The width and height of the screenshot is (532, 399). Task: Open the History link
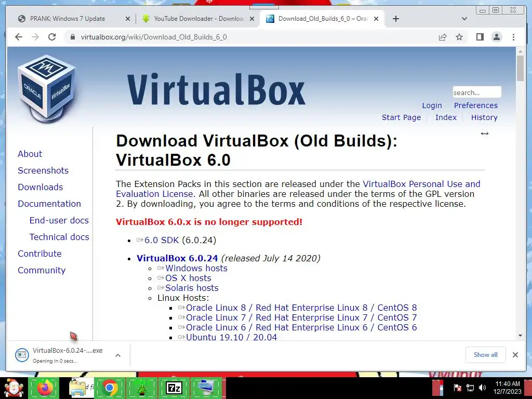point(484,117)
